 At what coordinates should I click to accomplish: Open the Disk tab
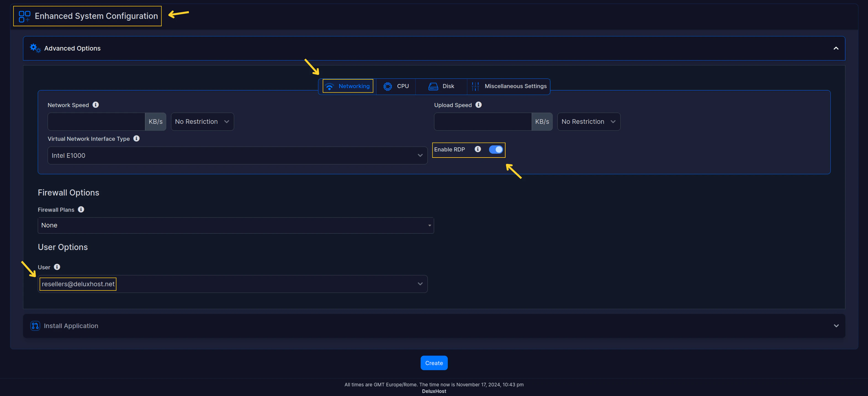click(x=441, y=86)
